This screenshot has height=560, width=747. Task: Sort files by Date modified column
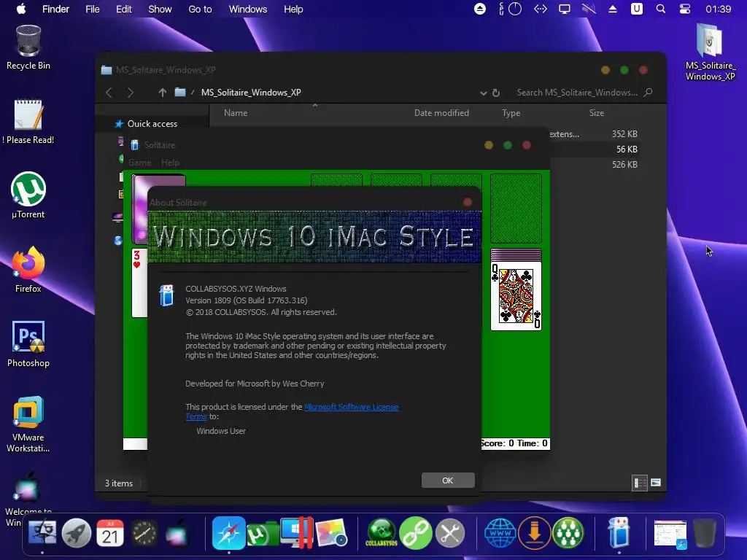pyautogui.click(x=441, y=113)
